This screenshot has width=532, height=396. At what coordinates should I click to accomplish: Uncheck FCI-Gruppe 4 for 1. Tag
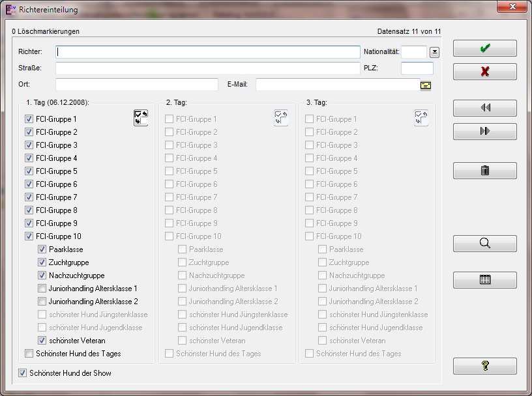pos(29,158)
